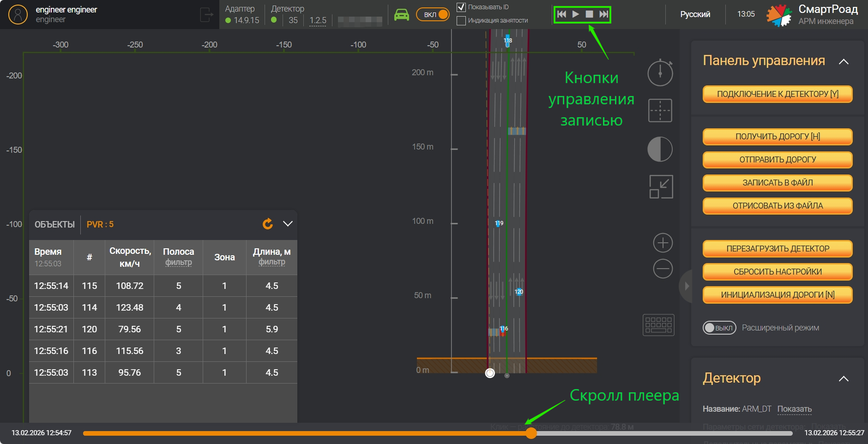This screenshot has width=868, height=444.
Task: Click the play recording button
Action: tap(575, 14)
